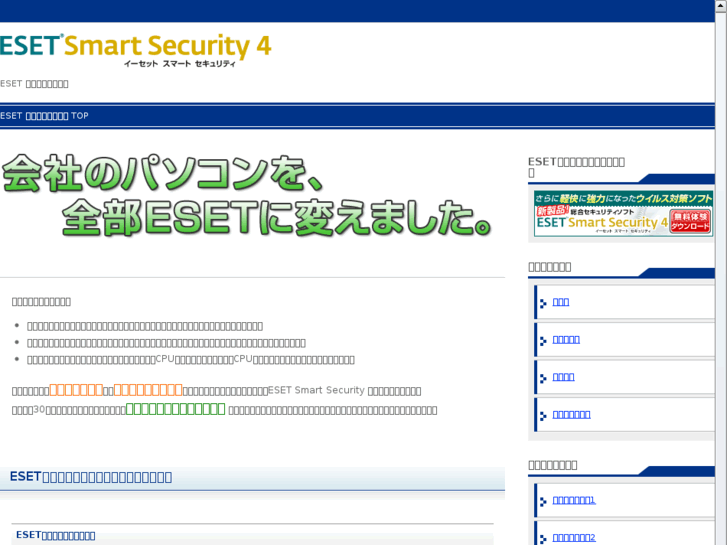Click the large green headline banner image
727x545 pixels.
[x=247, y=195]
